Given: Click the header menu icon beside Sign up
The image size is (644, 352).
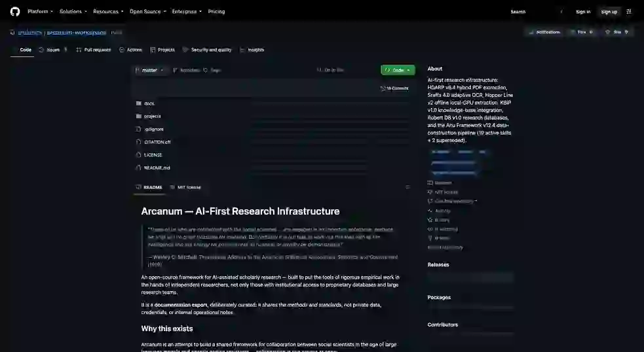Looking at the screenshot, I should tap(629, 12).
